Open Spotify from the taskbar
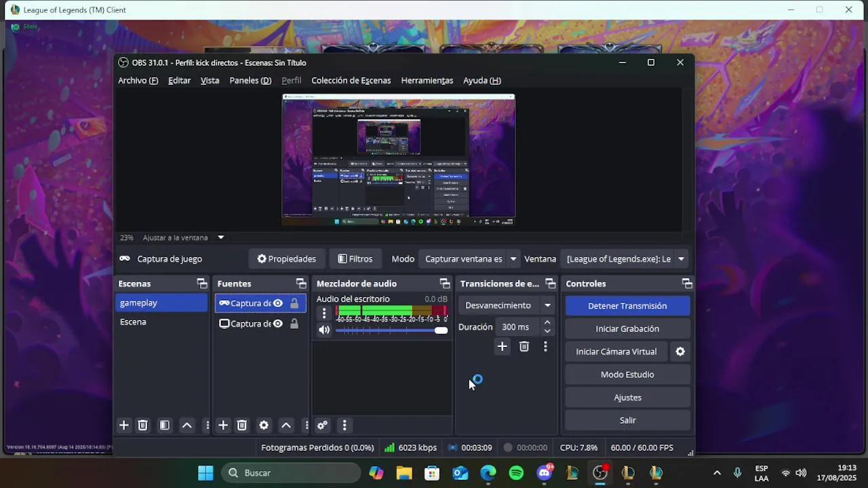This screenshot has width=868, height=488. (516, 473)
